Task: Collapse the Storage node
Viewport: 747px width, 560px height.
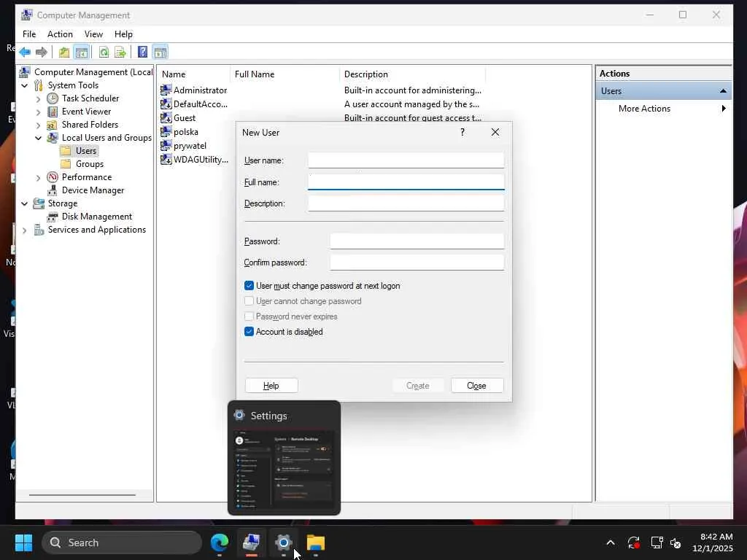Action: 24,204
